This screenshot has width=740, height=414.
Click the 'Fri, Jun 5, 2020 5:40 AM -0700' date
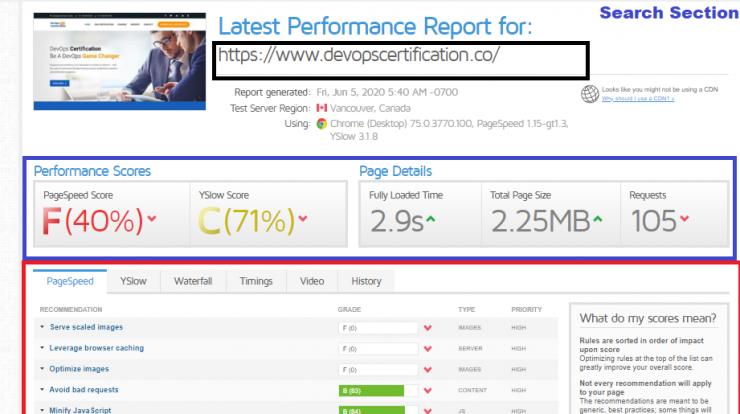tap(387, 92)
